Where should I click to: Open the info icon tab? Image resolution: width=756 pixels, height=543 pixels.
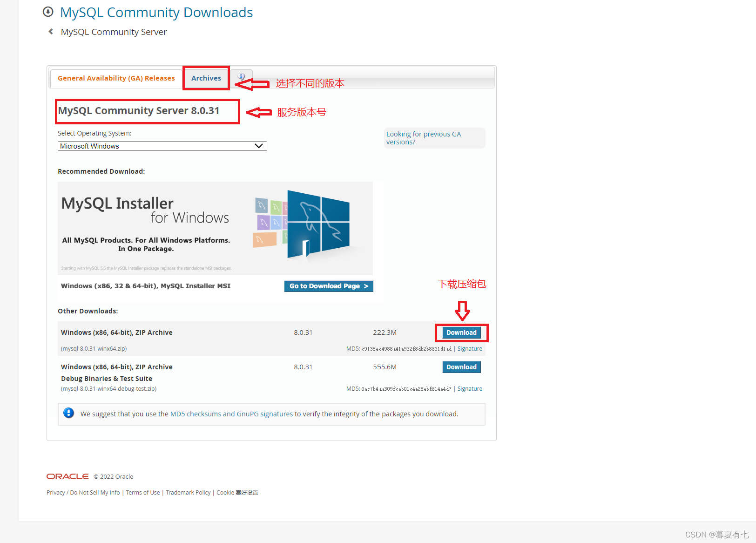click(241, 77)
